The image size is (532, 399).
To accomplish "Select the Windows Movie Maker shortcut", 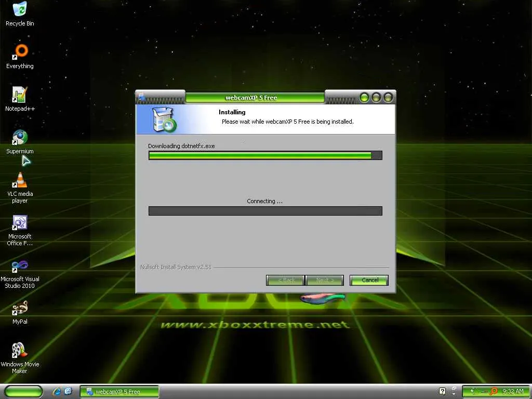I will click(20, 358).
